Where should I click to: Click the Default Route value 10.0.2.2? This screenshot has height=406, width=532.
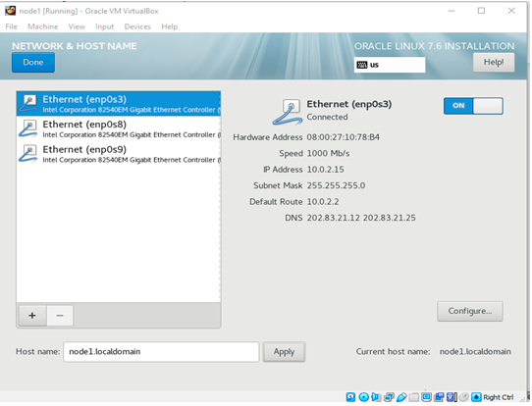click(323, 202)
